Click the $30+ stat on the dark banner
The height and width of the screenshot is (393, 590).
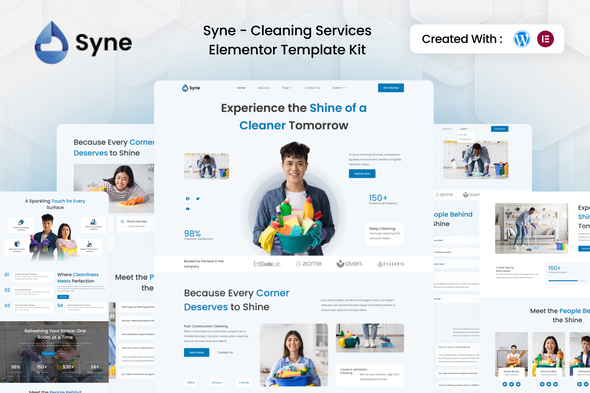point(68,368)
